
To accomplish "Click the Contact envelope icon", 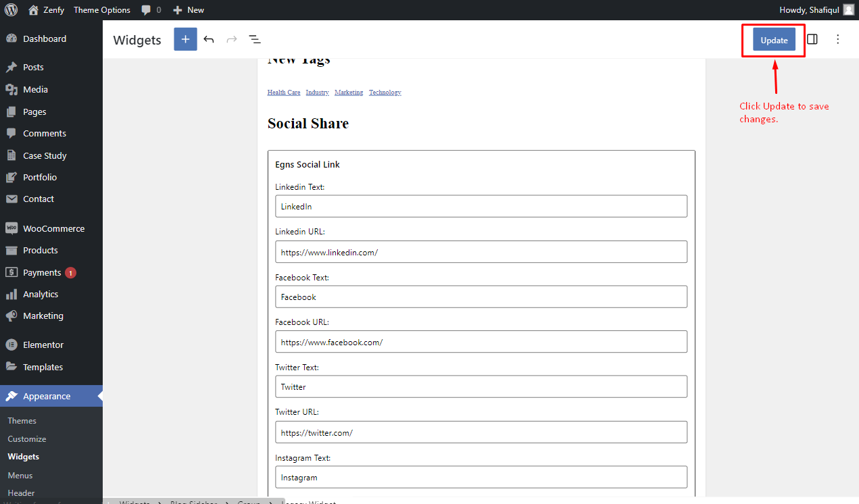I will (x=11, y=199).
